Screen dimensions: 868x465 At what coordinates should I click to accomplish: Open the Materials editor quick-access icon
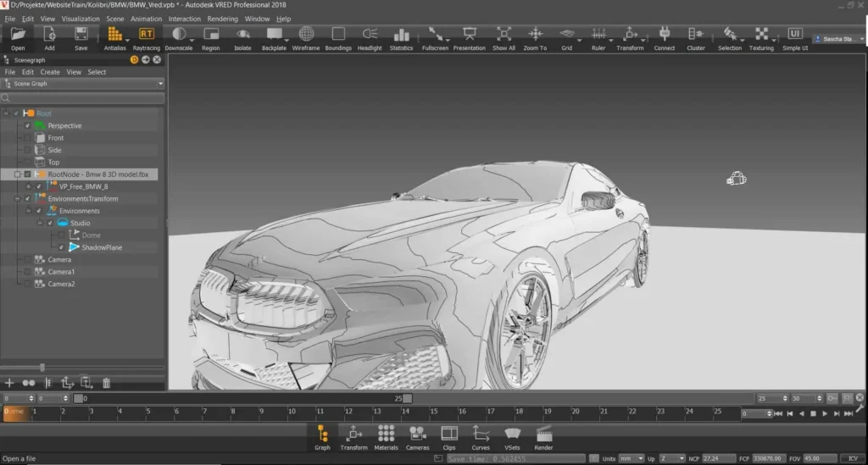(x=386, y=434)
